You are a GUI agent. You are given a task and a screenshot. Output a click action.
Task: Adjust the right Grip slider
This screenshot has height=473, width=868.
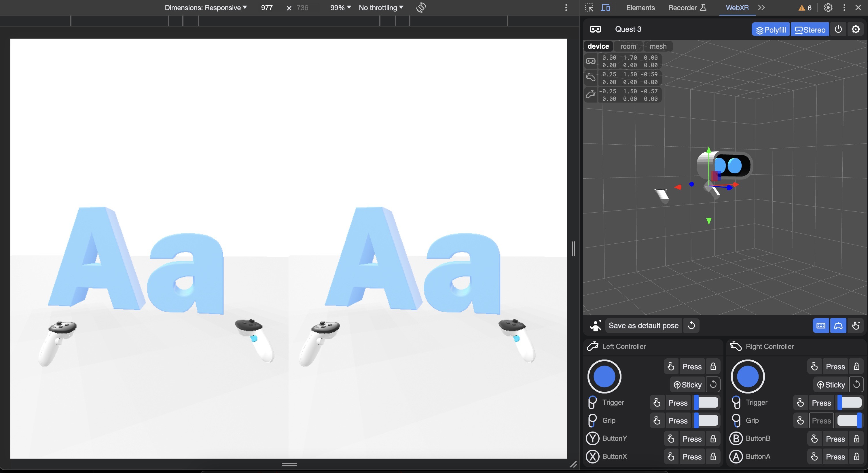[850, 420]
